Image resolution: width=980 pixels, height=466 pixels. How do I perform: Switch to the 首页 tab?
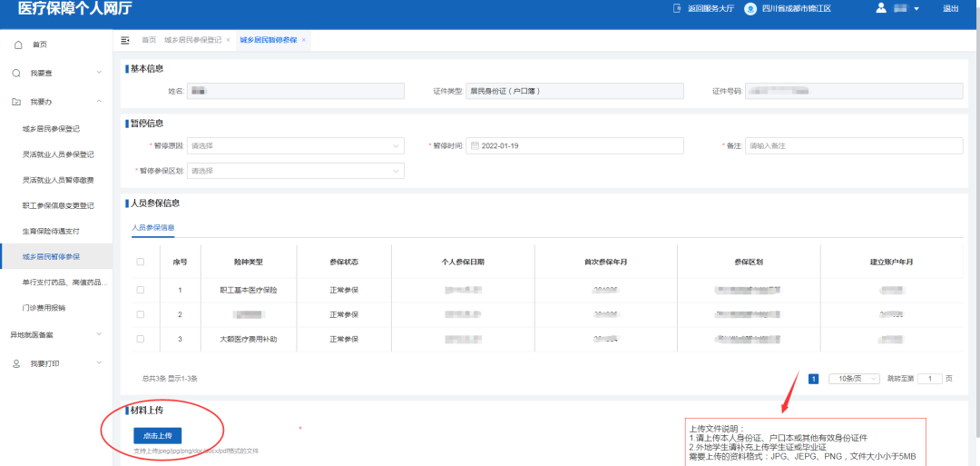pyautogui.click(x=149, y=40)
